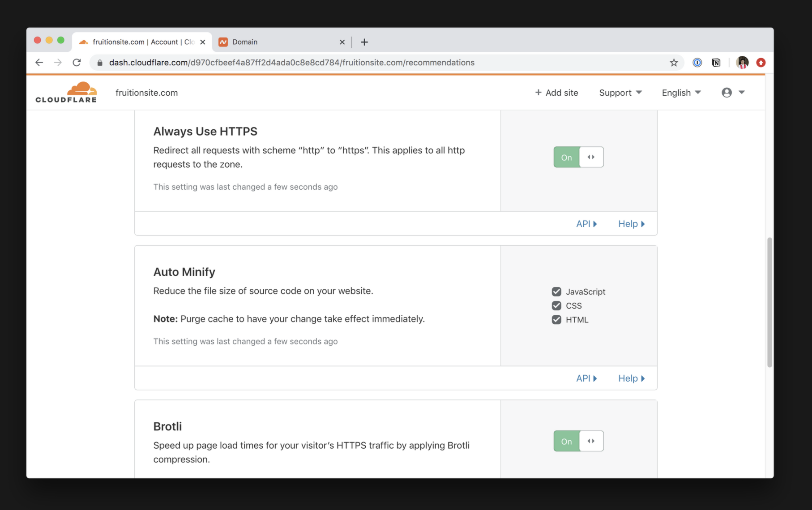Uncheck the CSS minify checkbox
The image size is (812, 510).
(x=556, y=306)
